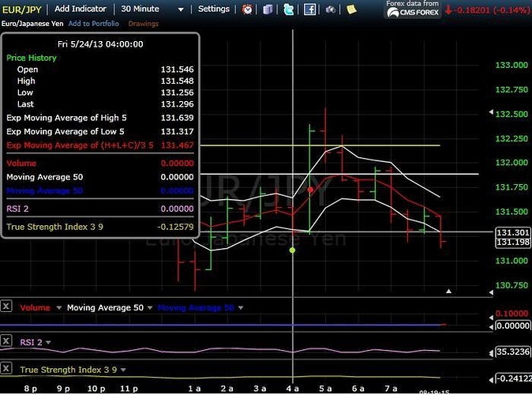Click the Price History heading

(32, 58)
